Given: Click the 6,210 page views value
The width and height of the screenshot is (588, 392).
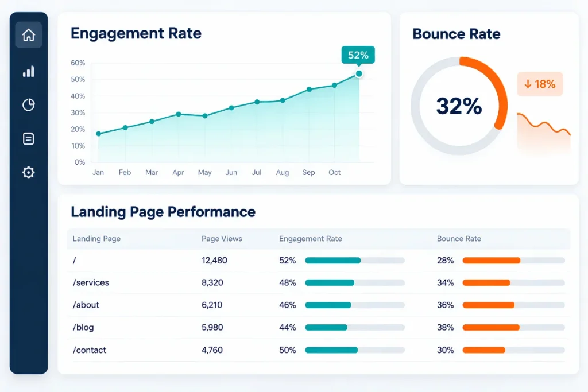Looking at the screenshot, I should 212,305.
